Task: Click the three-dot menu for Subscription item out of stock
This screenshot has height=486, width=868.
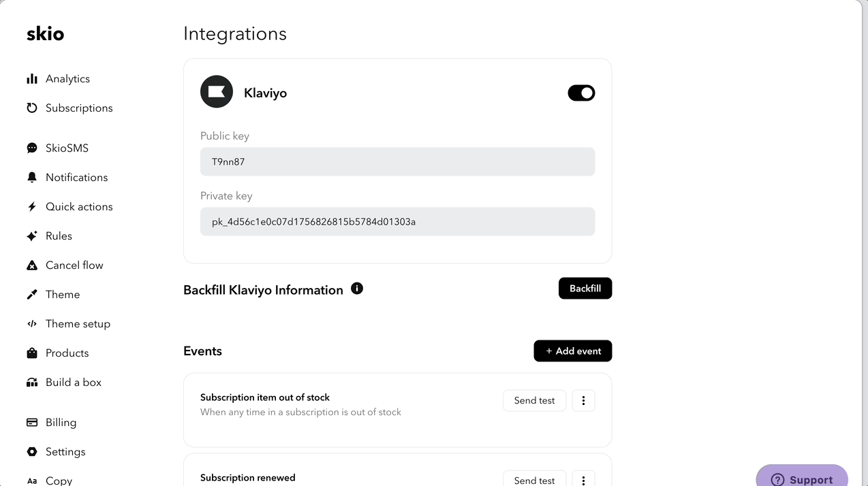Action: [583, 400]
